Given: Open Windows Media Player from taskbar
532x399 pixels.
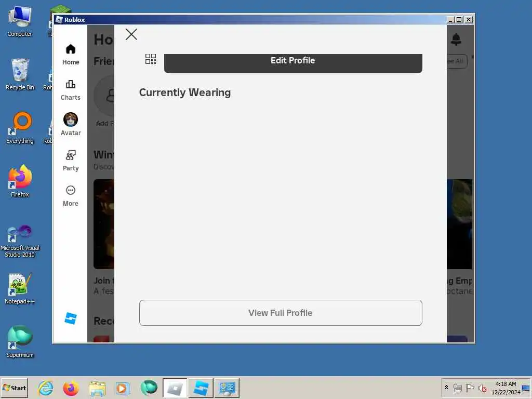Looking at the screenshot, I should [123, 388].
